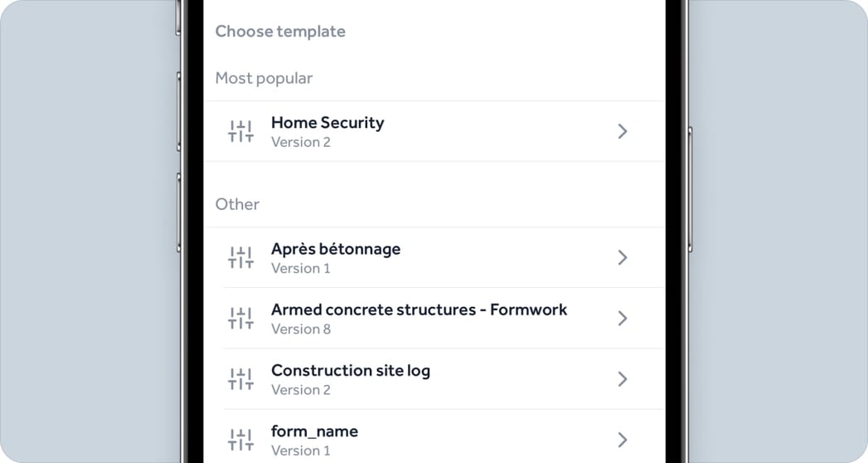
Task: Click the Other section header
Action: (237, 204)
